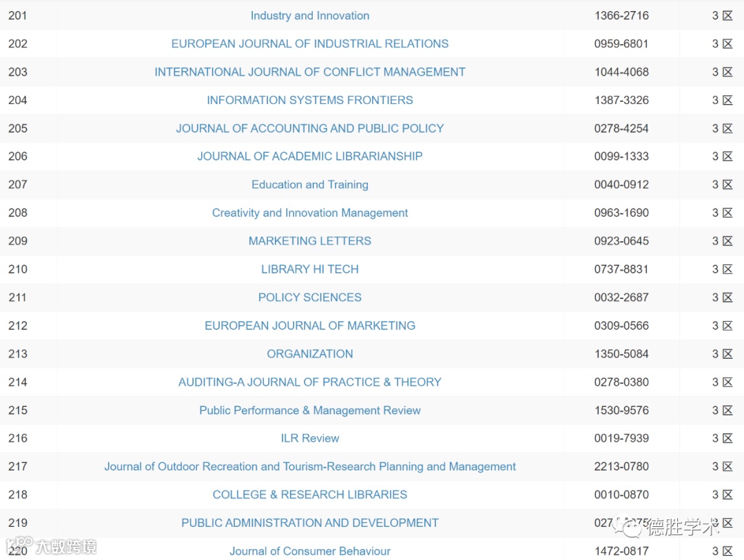Select ISSN 0032-2687 cell

click(621, 297)
